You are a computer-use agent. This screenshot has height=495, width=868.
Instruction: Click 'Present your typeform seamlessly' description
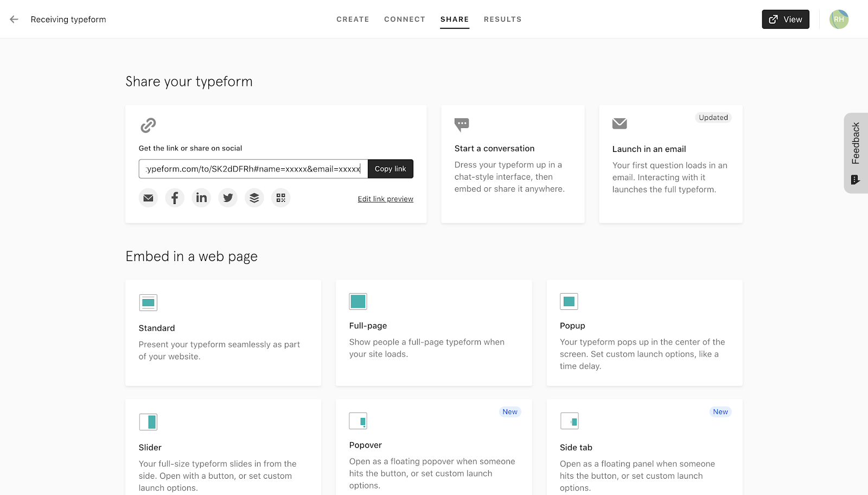click(x=219, y=351)
